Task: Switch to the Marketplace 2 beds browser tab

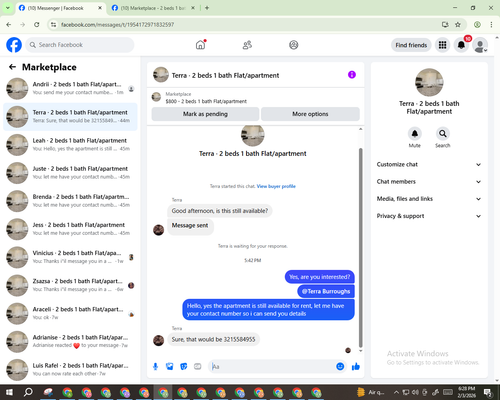Action: 153,8
